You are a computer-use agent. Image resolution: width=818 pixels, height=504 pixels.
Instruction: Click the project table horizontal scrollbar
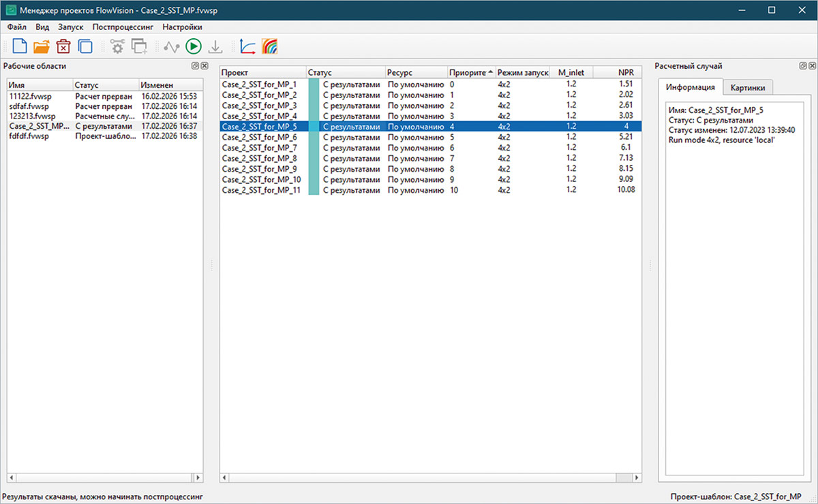(430, 478)
